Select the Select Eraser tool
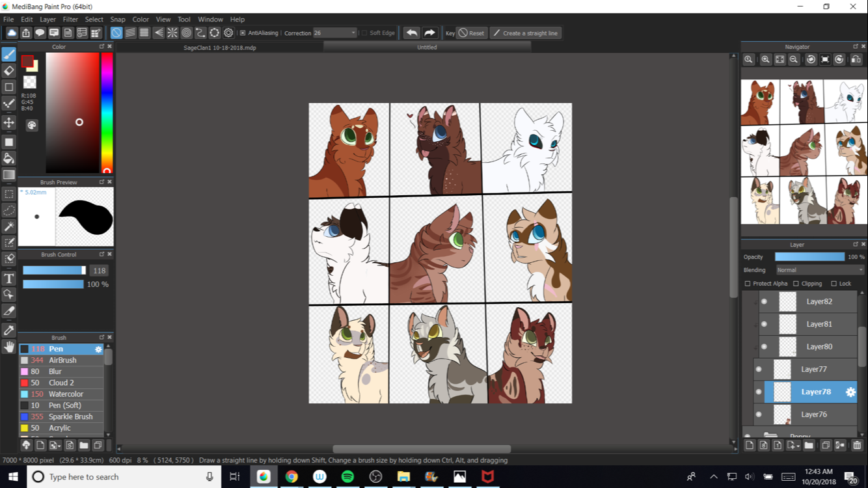This screenshot has width=868, height=488. (9, 259)
